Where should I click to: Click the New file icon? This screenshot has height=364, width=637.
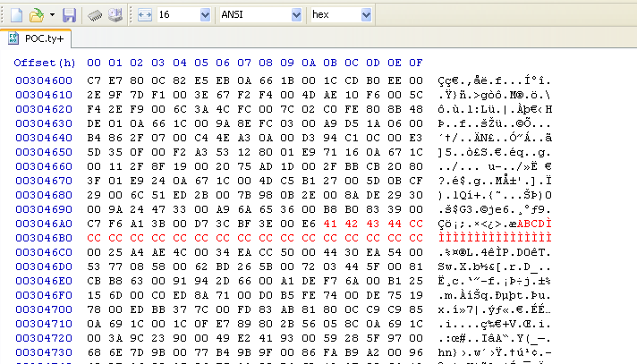pyautogui.click(x=15, y=15)
